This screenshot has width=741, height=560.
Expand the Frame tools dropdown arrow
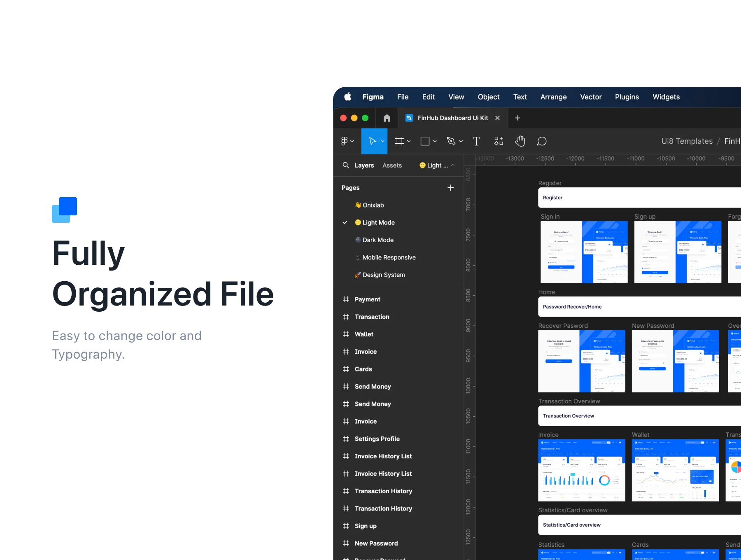(x=409, y=141)
